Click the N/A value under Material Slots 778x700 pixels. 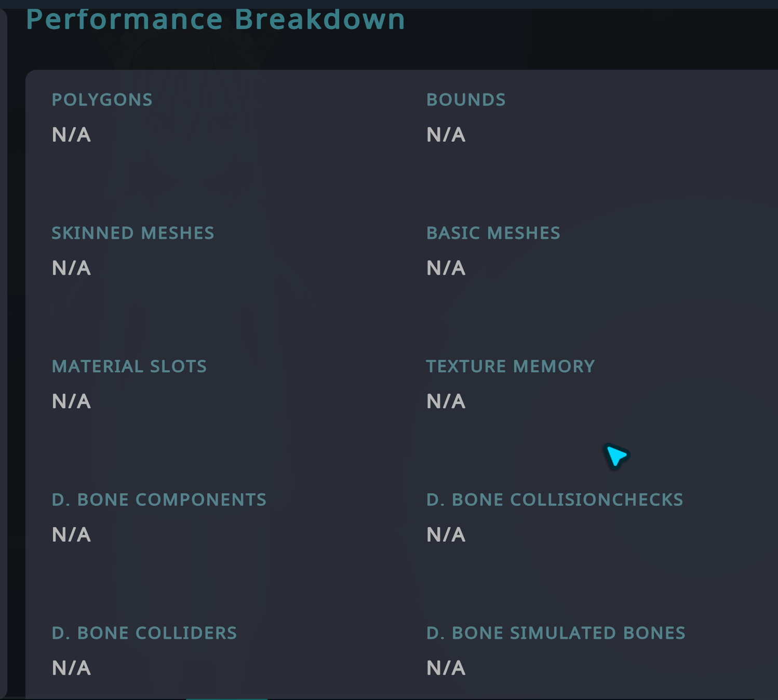[72, 401]
